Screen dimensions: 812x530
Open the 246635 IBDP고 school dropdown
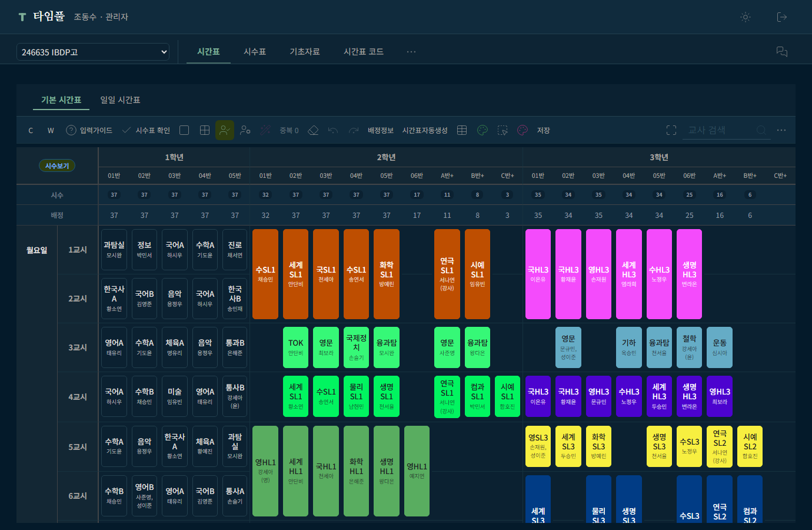click(x=93, y=52)
